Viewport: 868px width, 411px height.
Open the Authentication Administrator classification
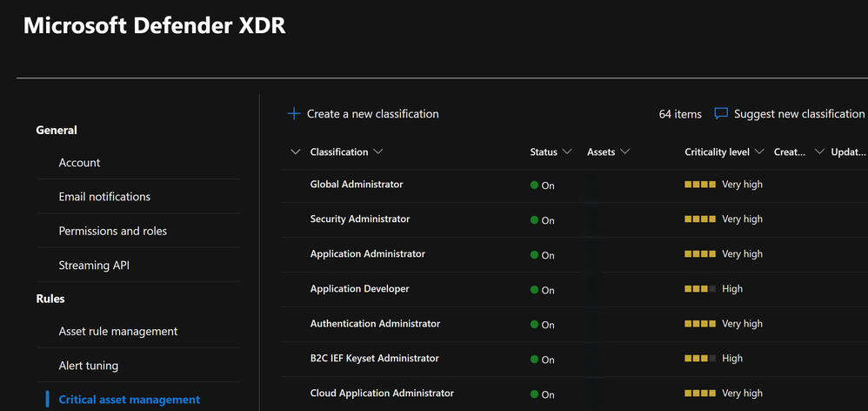tap(376, 323)
